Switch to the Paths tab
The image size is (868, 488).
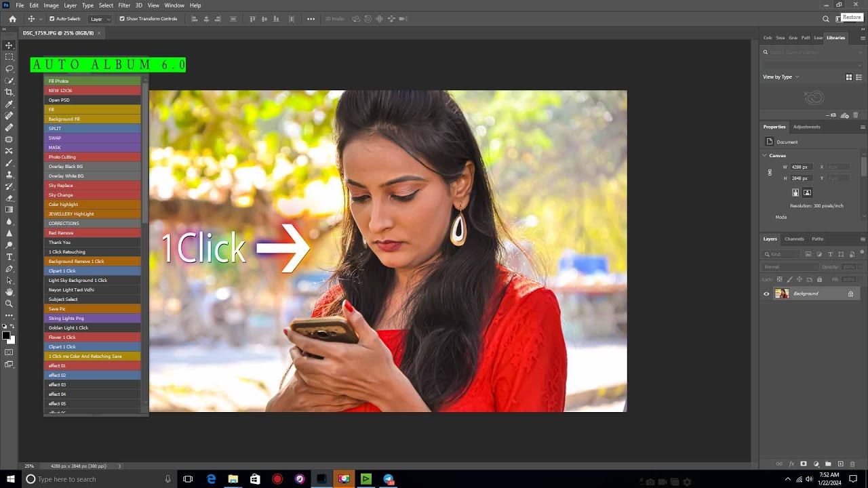tap(818, 239)
